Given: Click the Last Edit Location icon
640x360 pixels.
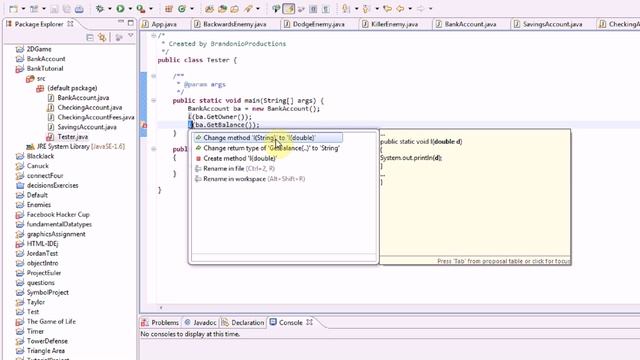Looking at the screenshot, I should [387, 8].
